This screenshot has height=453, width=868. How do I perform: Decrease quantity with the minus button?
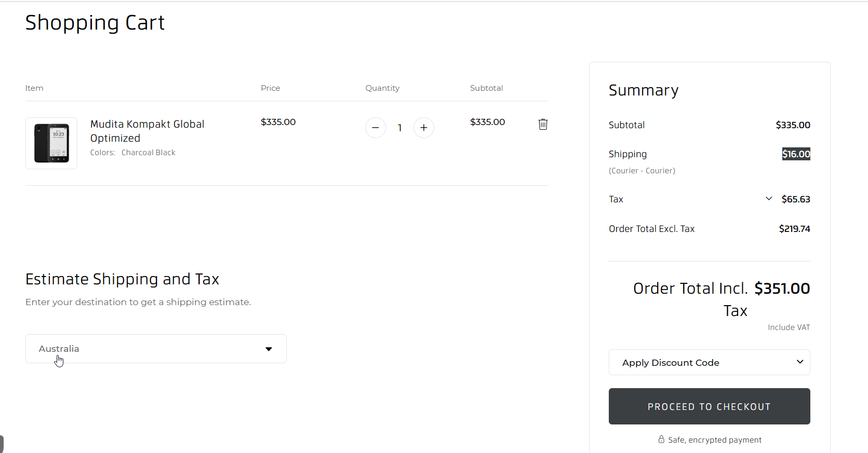tap(375, 128)
